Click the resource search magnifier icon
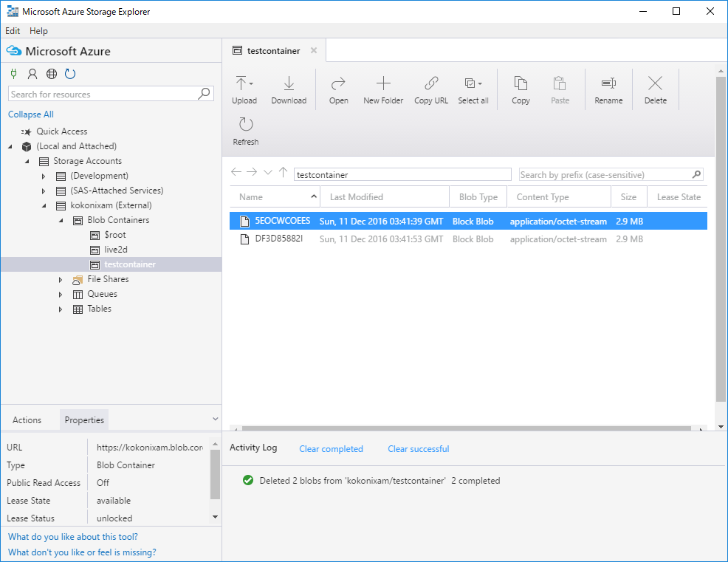Screen dimensions: 728x562 pyautogui.click(x=204, y=93)
